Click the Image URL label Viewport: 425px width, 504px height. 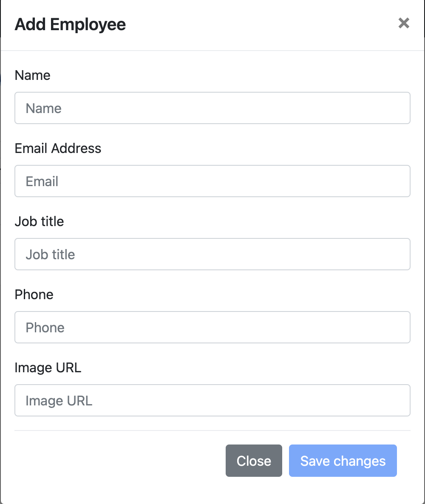pos(48,368)
